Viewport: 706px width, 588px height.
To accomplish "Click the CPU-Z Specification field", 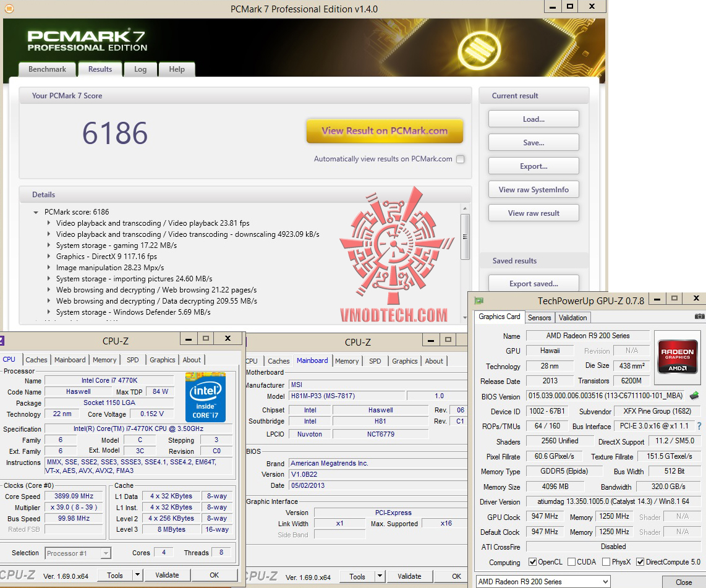I will 138,428.
